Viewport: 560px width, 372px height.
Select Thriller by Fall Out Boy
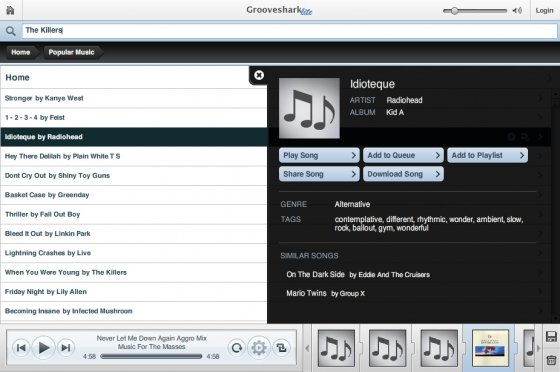pyautogui.click(x=134, y=214)
